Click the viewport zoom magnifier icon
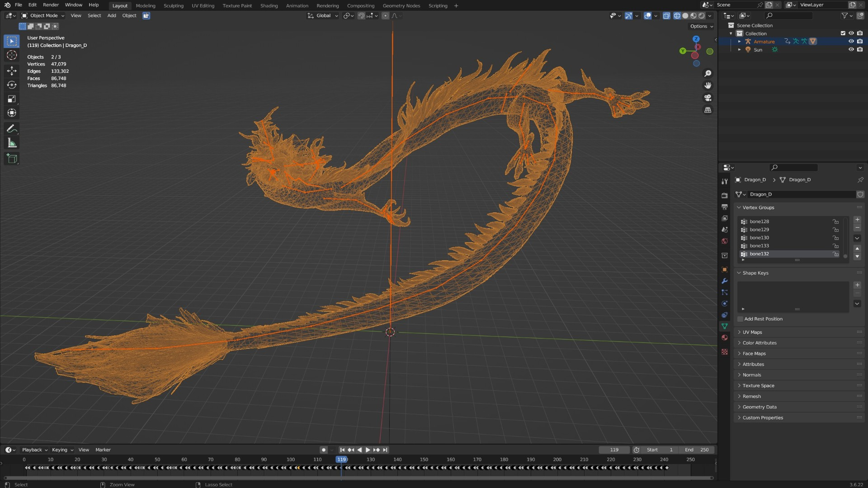The image size is (868, 488). [708, 74]
